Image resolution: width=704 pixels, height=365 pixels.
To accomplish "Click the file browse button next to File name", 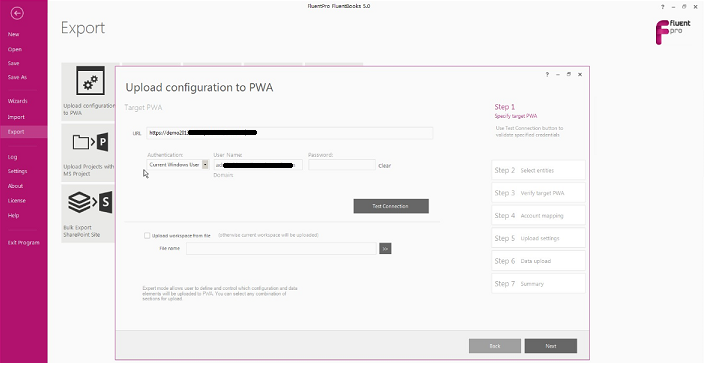I will (385, 248).
